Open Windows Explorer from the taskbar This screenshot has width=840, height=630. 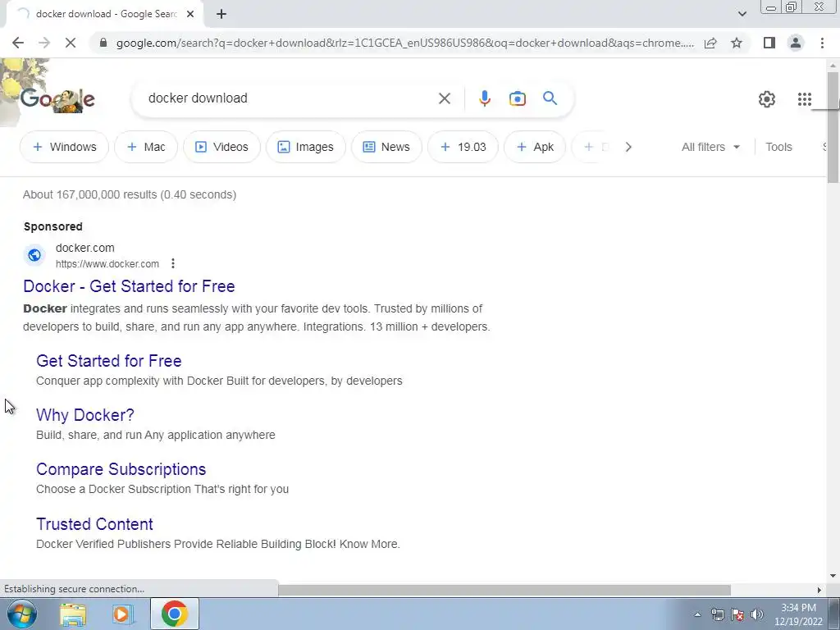click(73, 614)
